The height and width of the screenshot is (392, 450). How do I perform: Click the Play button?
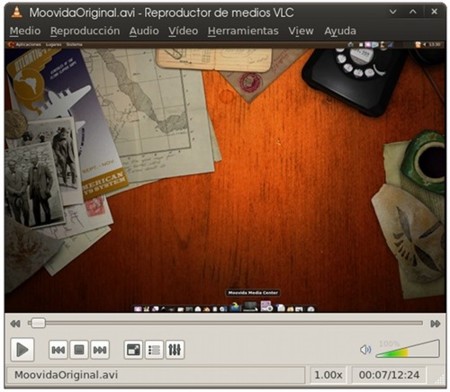coord(22,350)
